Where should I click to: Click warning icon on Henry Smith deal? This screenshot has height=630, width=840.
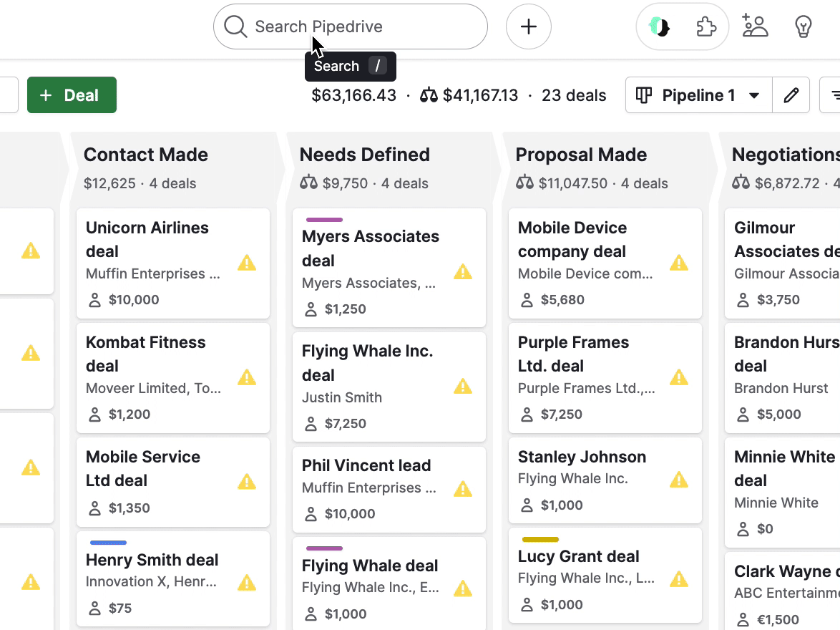click(246, 582)
